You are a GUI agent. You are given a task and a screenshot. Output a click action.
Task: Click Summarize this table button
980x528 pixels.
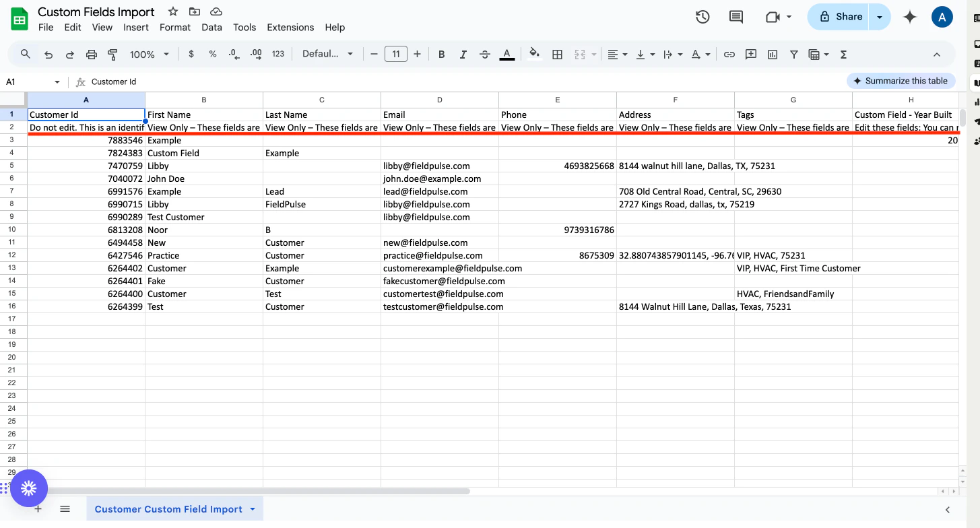point(901,81)
